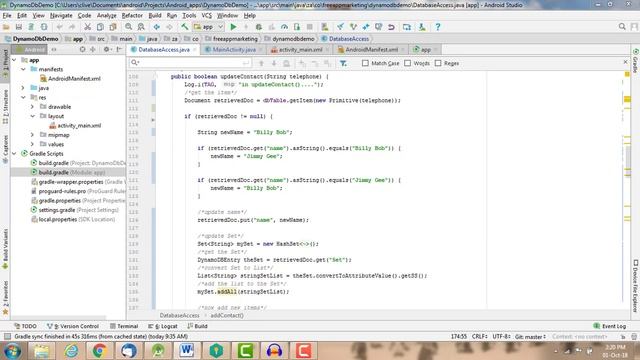This screenshot has width=640, height=360.
Task: Expand the drawable folder node
Action: pyautogui.click(x=32, y=107)
